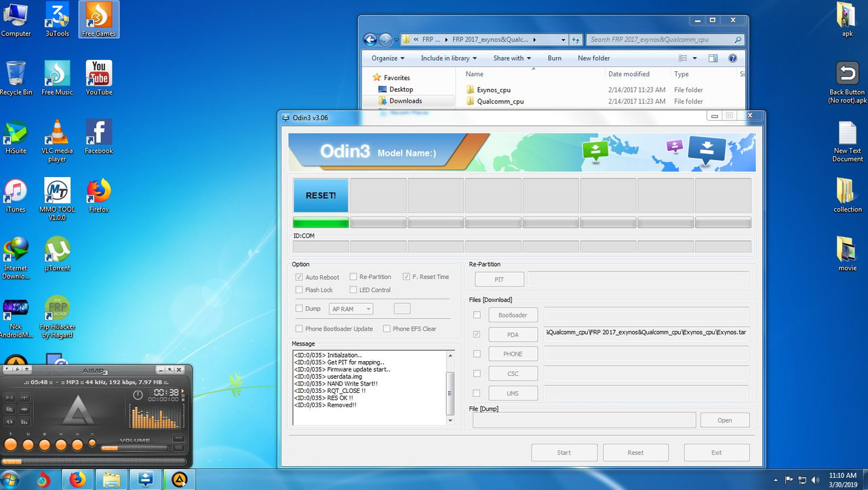Open the VLC media player icon
The width and height of the screenshot is (868, 490).
(57, 140)
